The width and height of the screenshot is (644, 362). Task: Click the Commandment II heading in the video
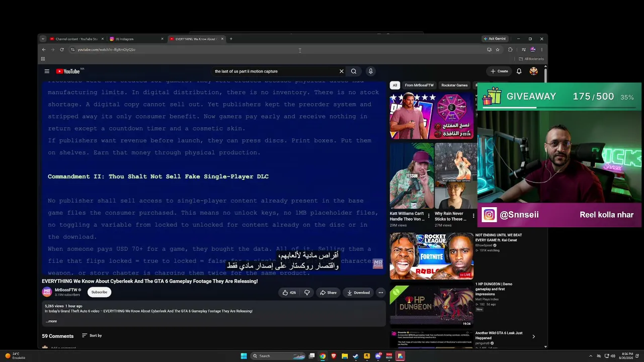coord(158,176)
